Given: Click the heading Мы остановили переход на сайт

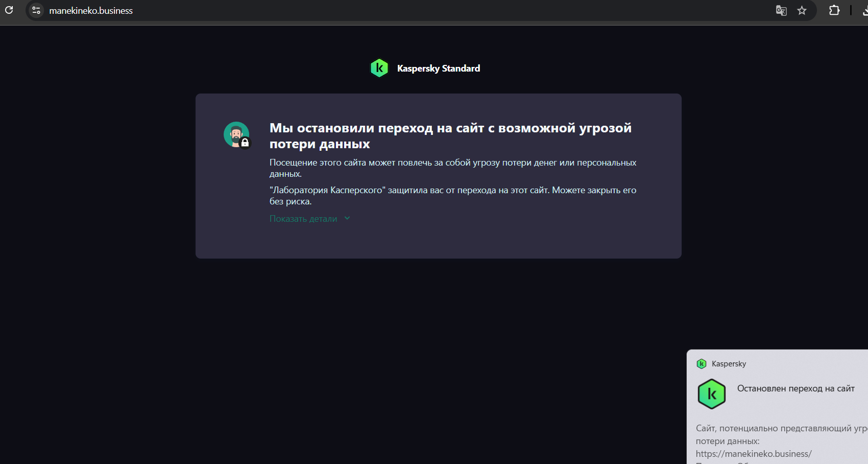Looking at the screenshot, I should click(450, 136).
